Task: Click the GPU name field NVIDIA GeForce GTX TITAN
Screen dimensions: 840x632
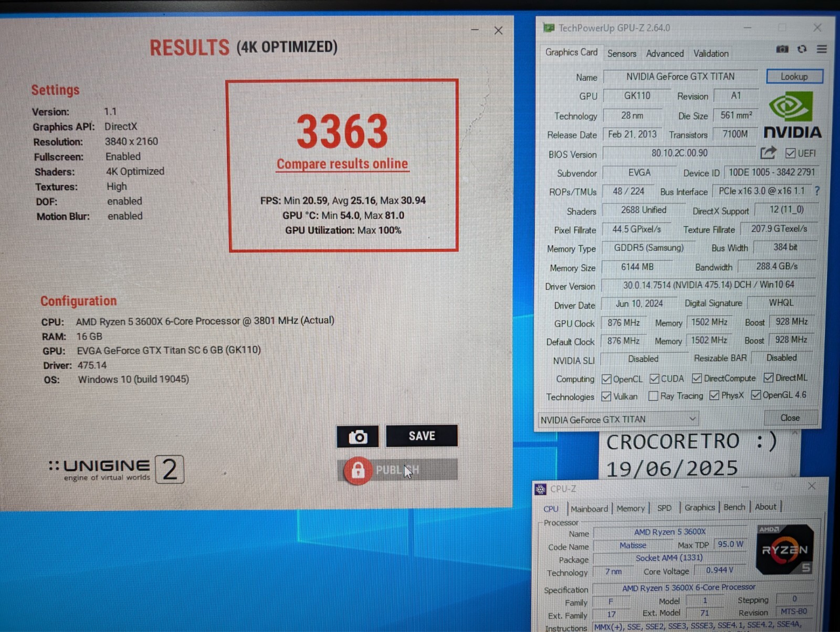Action: click(680, 77)
